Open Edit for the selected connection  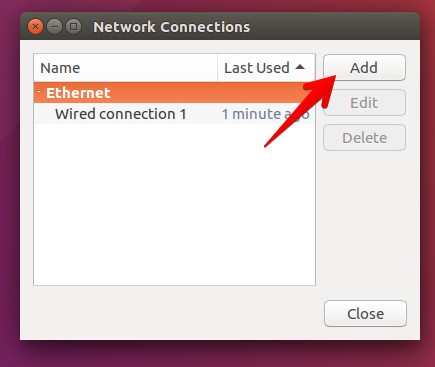(x=364, y=103)
